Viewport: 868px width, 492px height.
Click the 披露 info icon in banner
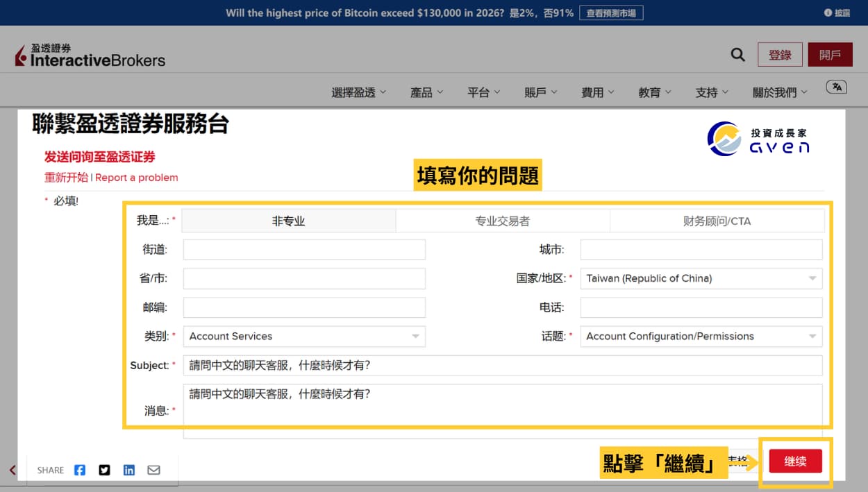click(837, 12)
